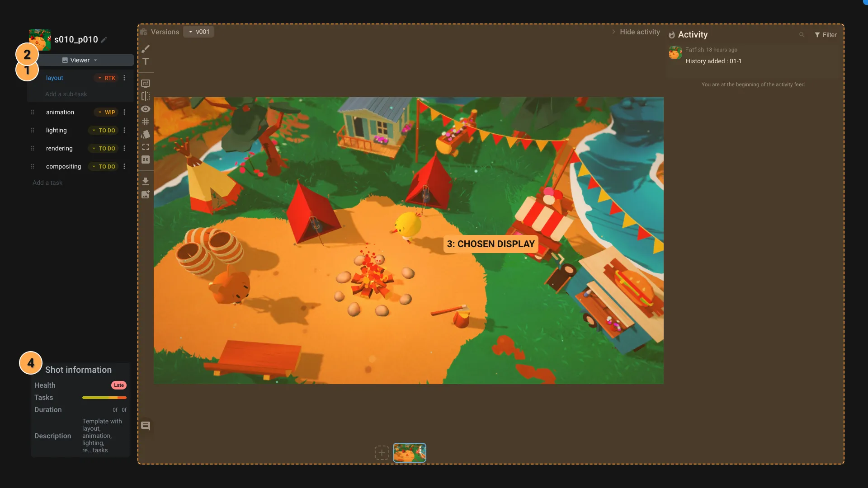This screenshot has width=868, height=488.
Task: Open the comment bubble icon
Action: click(x=146, y=426)
